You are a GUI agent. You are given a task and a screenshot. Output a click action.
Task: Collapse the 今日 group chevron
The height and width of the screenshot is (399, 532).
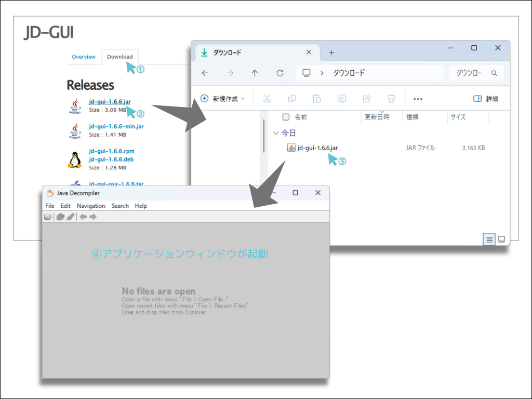(x=276, y=133)
